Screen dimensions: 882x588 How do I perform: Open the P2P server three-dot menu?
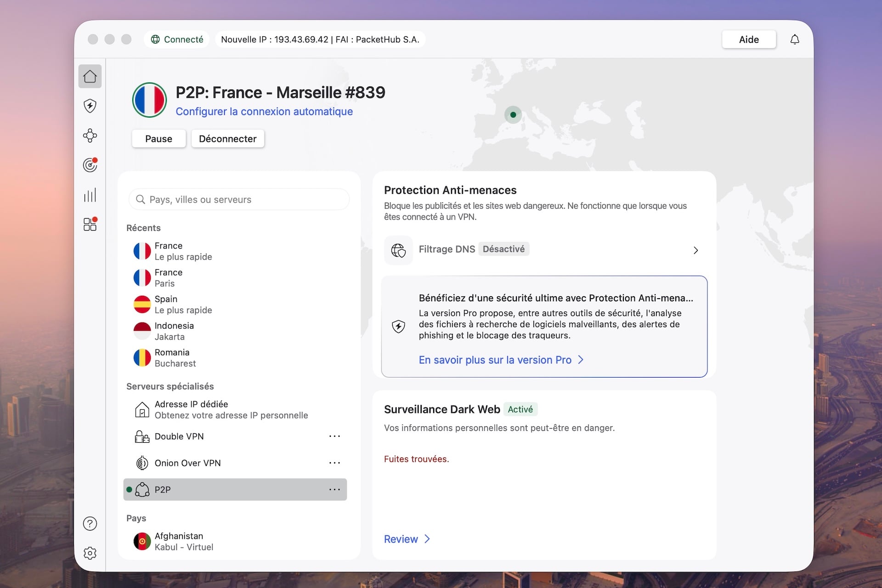click(x=334, y=489)
